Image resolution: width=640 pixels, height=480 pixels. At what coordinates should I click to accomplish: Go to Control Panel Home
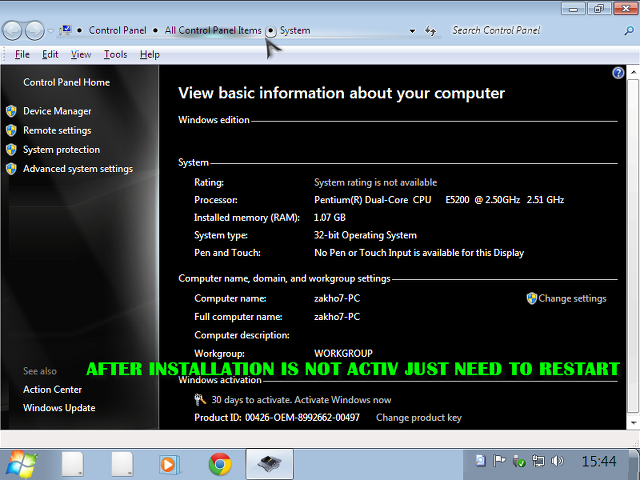(67, 82)
